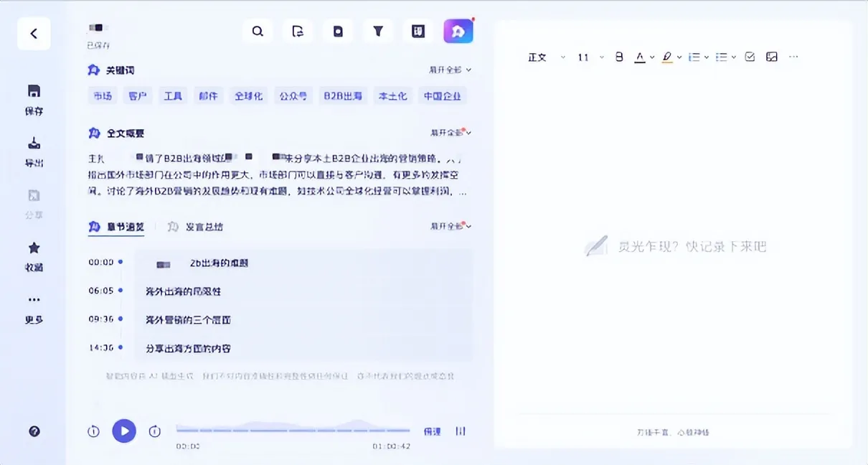Screen dimensions: 868x465
Task: Click the dark book-style icon beside the filter
Action: (x=418, y=31)
